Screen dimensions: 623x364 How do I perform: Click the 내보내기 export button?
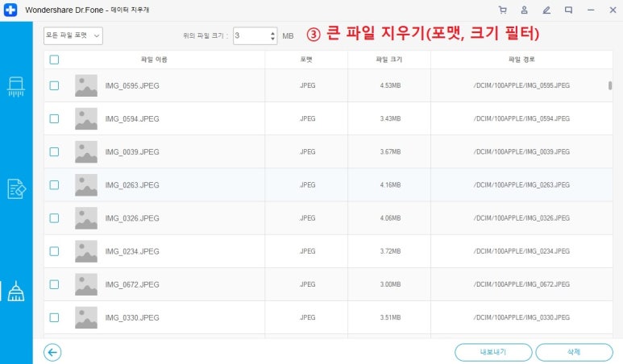[x=492, y=352]
